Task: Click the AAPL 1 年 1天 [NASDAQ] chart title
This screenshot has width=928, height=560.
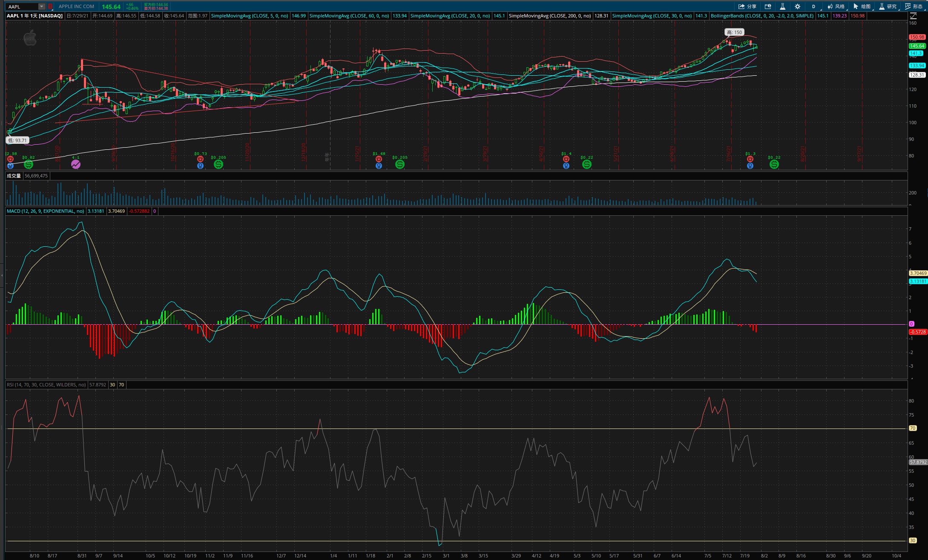Action: tap(34, 16)
